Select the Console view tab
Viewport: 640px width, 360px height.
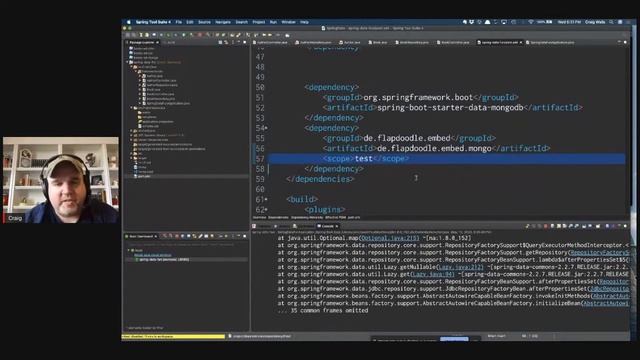click(327, 226)
